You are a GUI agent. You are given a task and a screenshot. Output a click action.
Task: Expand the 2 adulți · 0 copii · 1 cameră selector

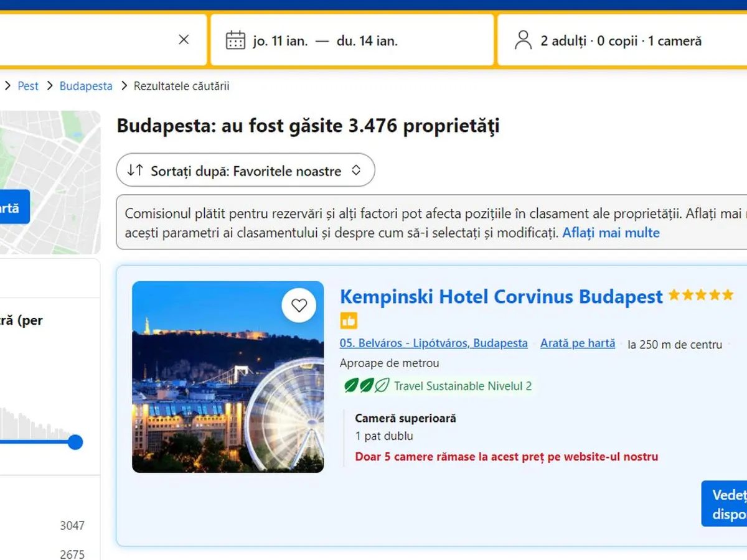pos(621,41)
